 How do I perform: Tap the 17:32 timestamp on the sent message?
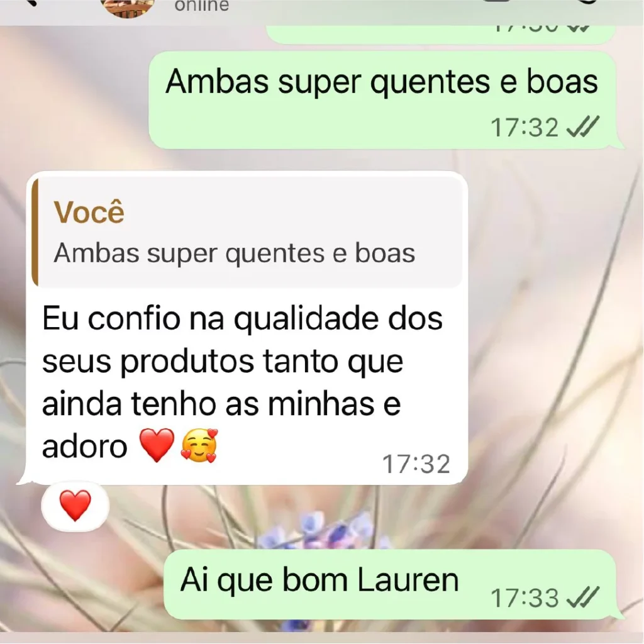[x=525, y=127]
